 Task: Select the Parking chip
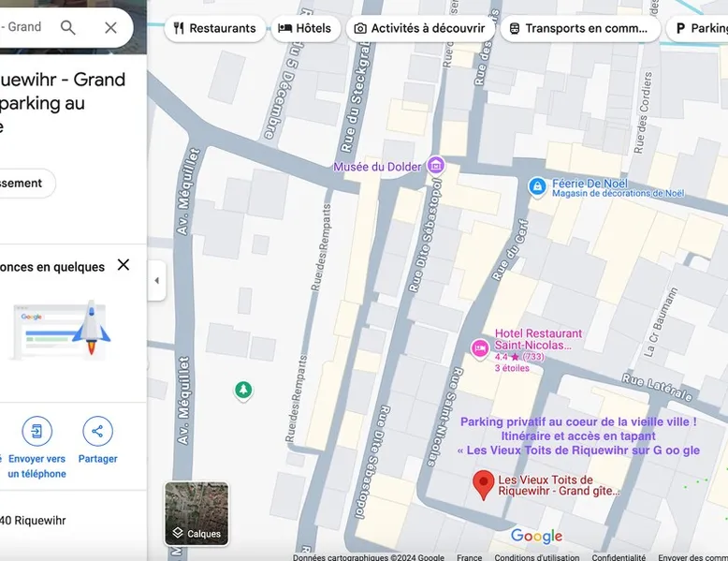(697, 28)
